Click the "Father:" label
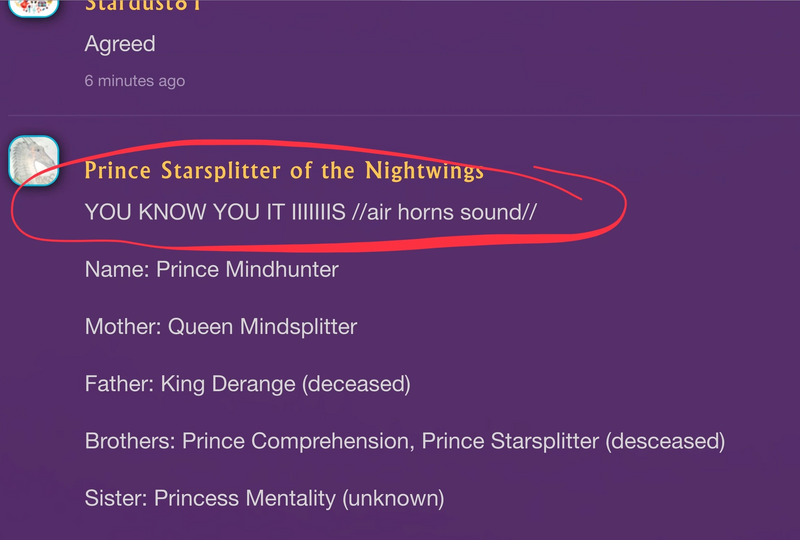 [121, 383]
